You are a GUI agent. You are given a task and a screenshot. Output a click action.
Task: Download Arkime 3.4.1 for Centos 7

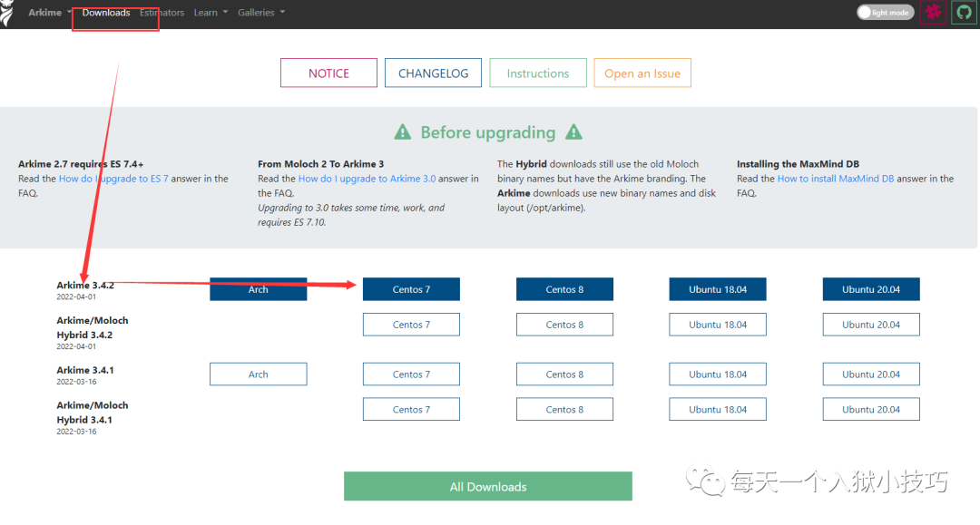[411, 374]
